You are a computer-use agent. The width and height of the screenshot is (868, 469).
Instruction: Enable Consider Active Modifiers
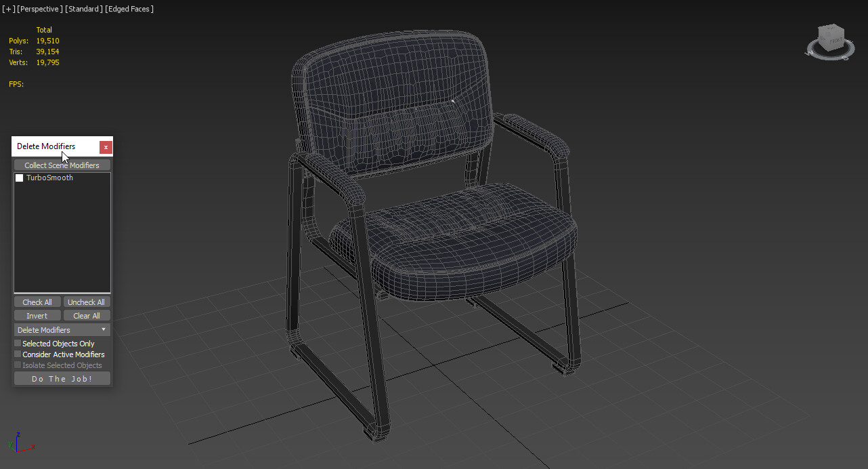[x=17, y=354]
